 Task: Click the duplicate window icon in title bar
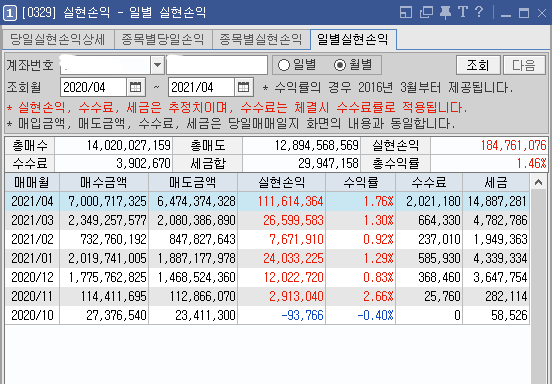[426, 13]
